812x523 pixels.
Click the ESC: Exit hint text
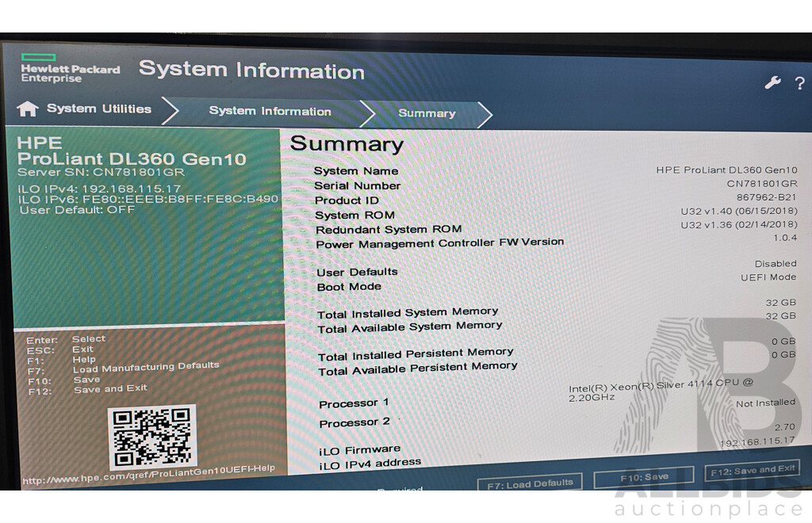coord(60,349)
